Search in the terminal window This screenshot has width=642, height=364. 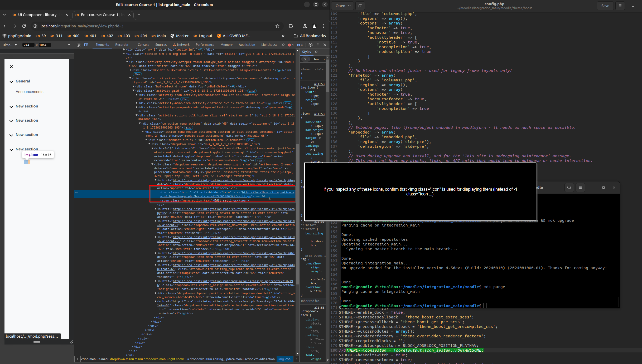point(569,188)
